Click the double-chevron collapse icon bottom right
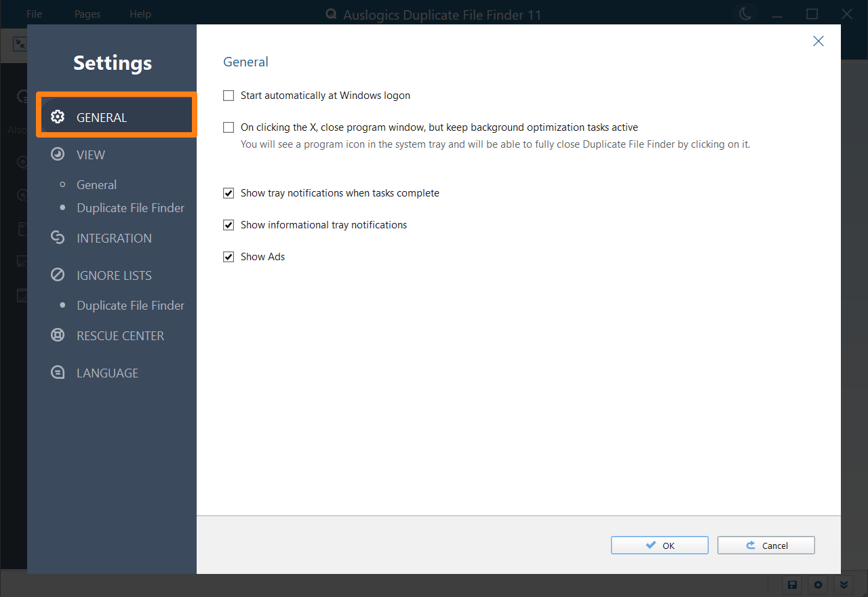 point(844,585)
